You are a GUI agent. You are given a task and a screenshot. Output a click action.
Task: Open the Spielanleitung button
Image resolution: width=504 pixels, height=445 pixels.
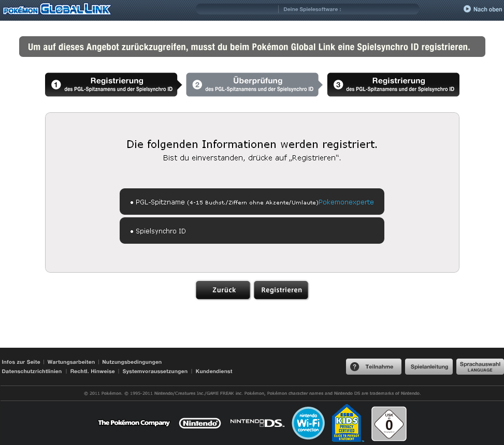click(x=429, y=367)
